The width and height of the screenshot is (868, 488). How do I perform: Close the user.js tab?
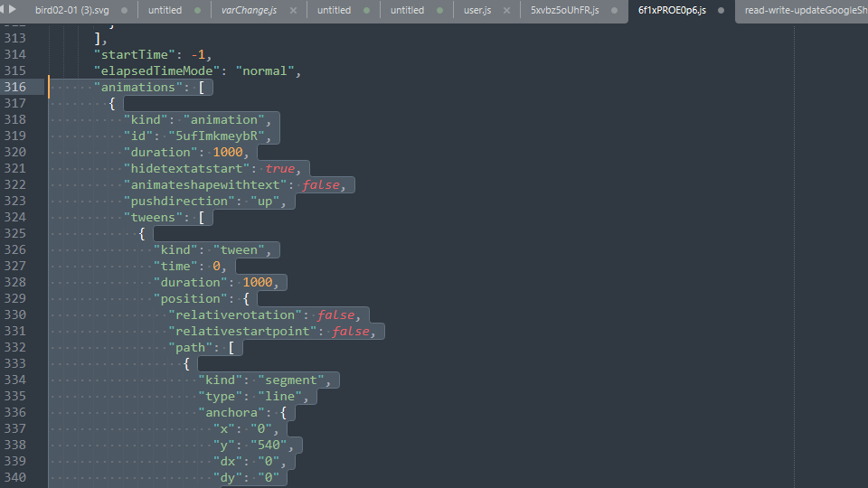(506, 11)
